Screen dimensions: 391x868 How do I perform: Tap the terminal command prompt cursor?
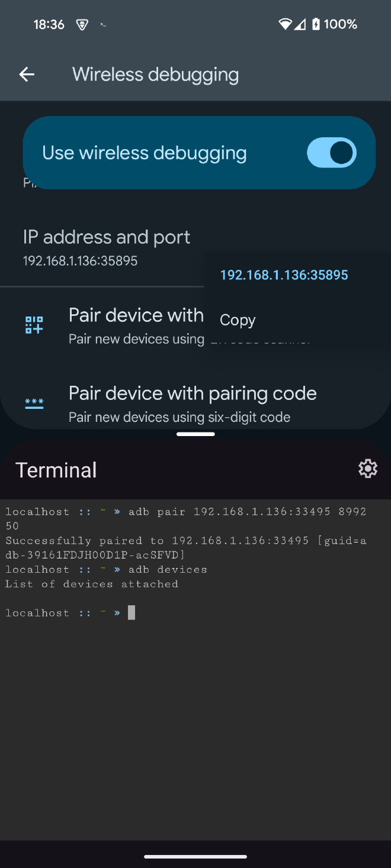(132, 613)
